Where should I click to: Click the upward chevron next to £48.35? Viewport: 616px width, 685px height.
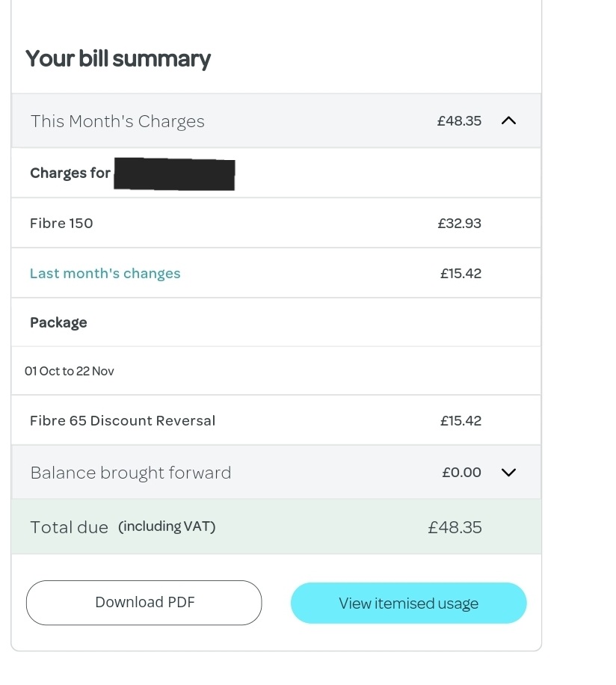(x=509, y=120)
